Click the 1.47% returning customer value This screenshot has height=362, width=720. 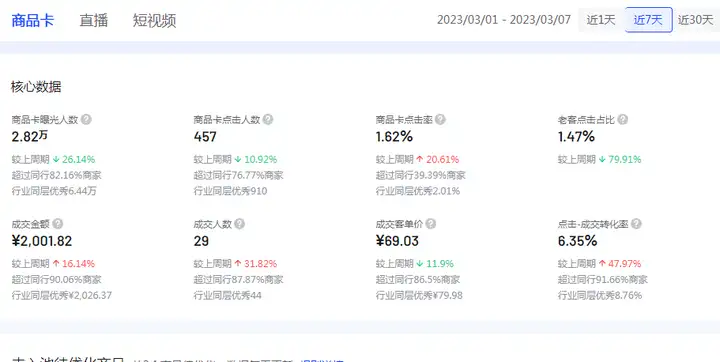coord(576,137)
